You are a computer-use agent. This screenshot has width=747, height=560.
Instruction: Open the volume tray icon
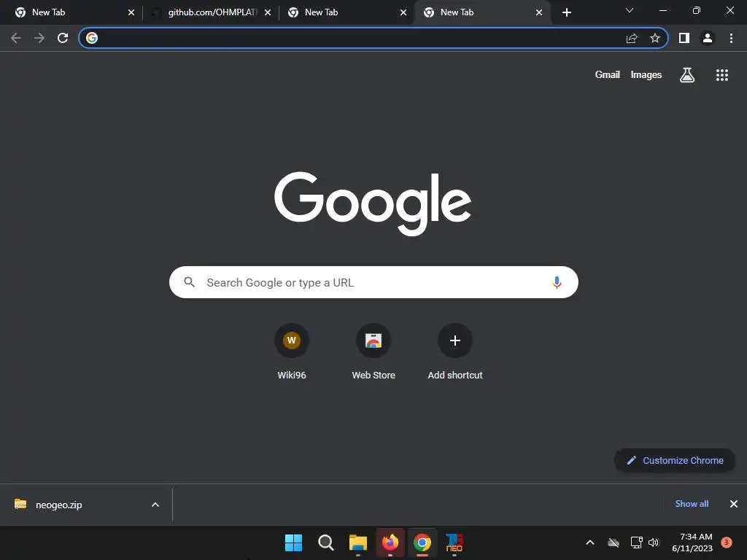pyautogui.click(x=654, y=542)
